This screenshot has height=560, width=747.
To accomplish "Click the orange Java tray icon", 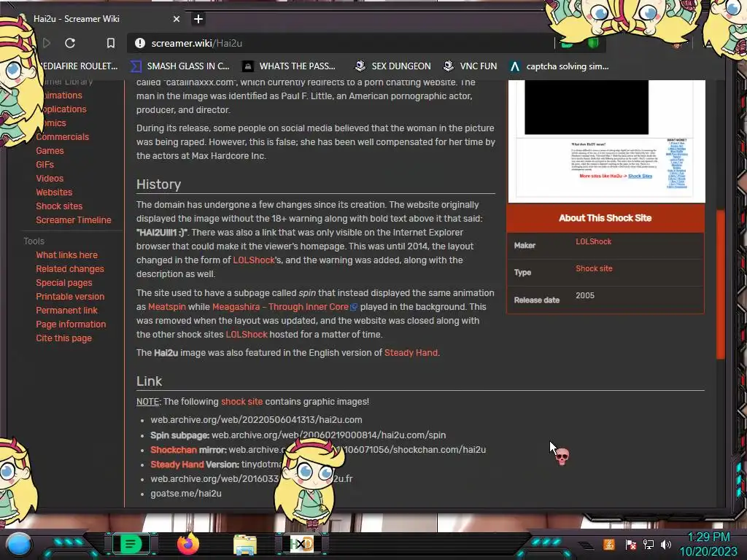I will (609, 544).
